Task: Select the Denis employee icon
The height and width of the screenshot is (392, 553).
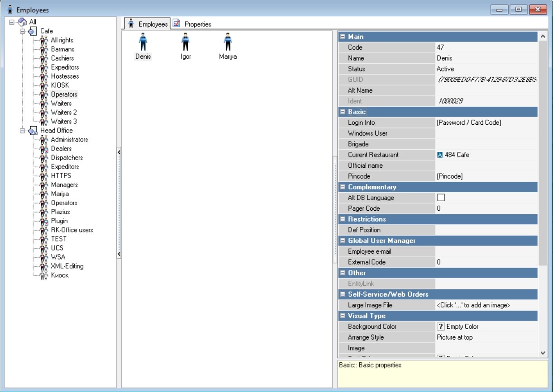Action: [x=143, y=43]
